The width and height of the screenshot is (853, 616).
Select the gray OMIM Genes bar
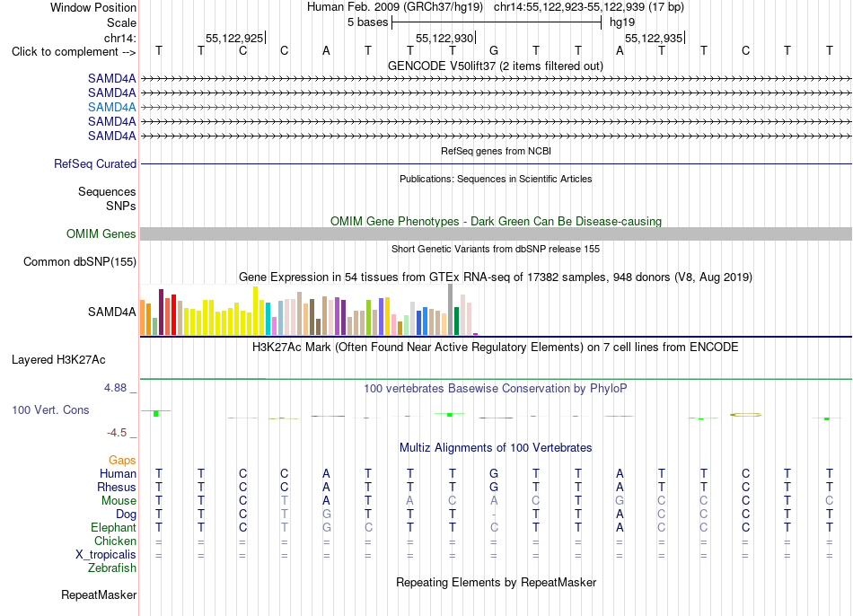(x=496, y=234)
